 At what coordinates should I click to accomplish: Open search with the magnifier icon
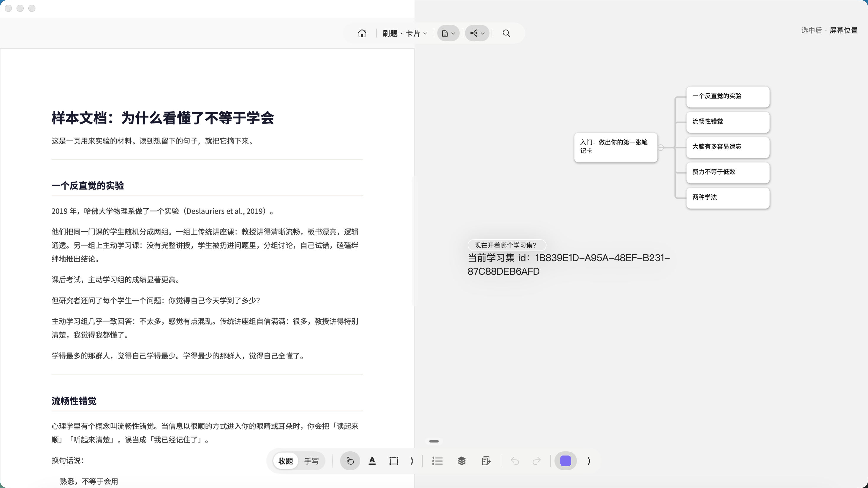(506, 33)
